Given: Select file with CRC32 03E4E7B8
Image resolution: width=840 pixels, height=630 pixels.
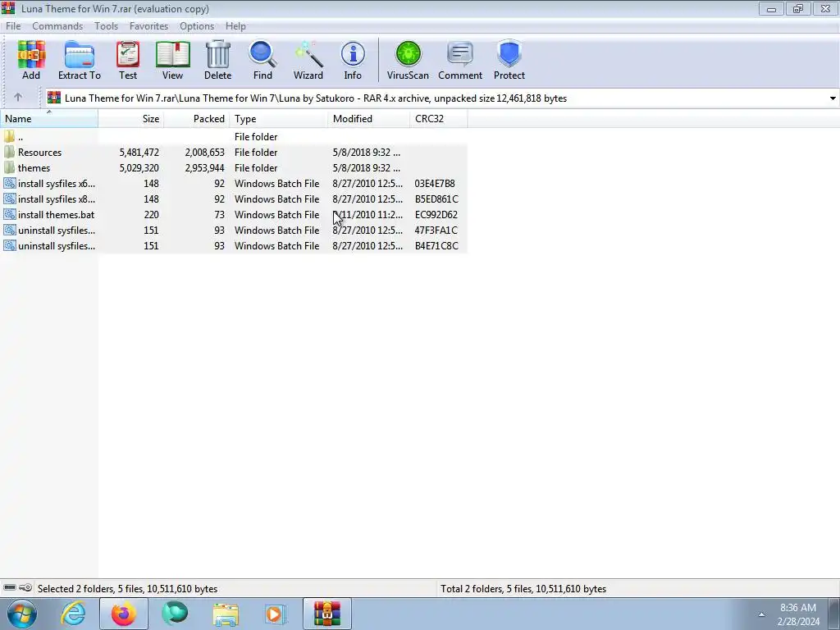Looking at the screenshot, I should (x=234, y=183).
